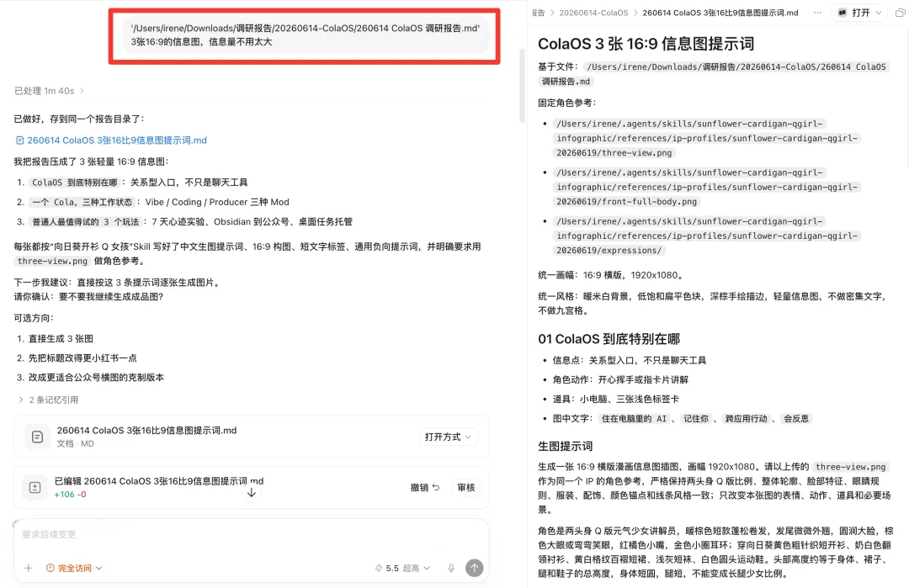
Task: Click the three-view.png reference path
Action: (707, 138)
